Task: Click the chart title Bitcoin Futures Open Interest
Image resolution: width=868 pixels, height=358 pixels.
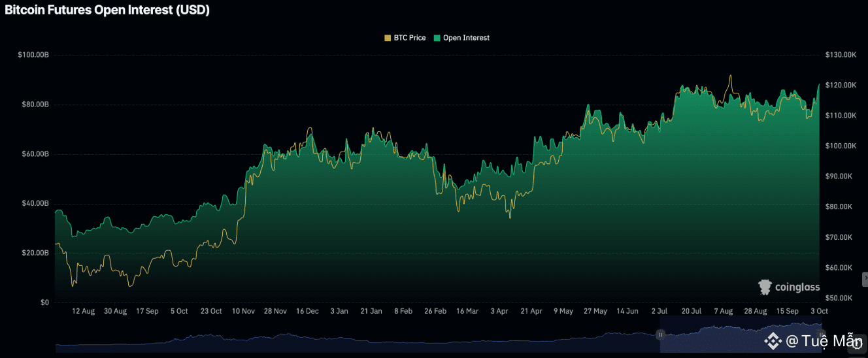Action: [x=107, y=10]
